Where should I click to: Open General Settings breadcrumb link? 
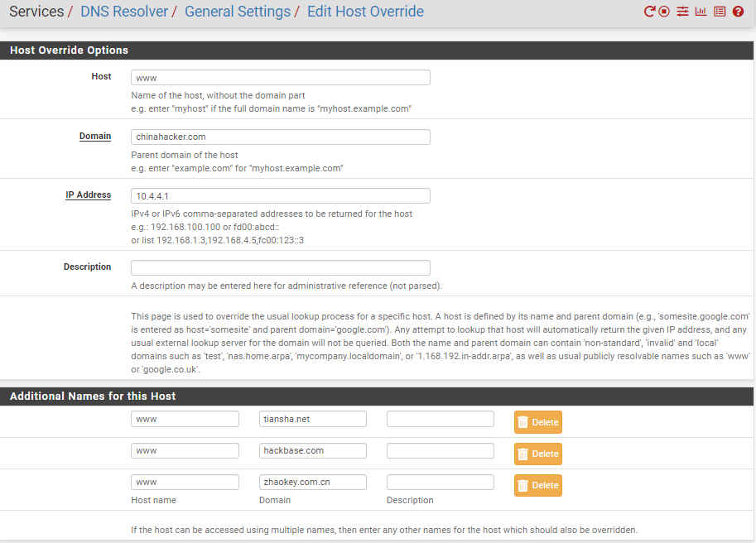point(238,12)
